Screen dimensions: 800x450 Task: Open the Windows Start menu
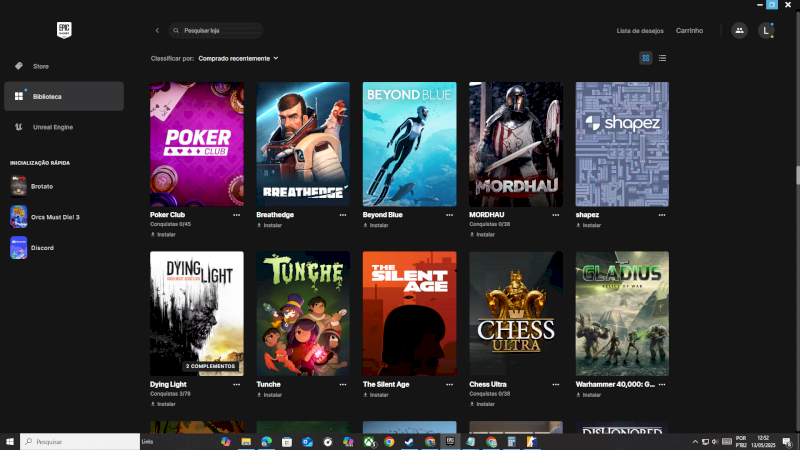pyautogui.click(x=10, y=441)
